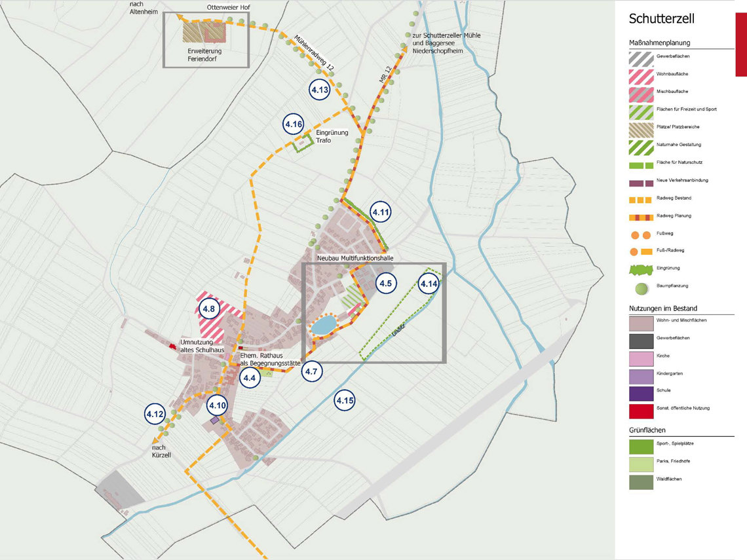747x560 pixels.
Task: Click the blue pond on the map
Action: [x=322, y=325]
